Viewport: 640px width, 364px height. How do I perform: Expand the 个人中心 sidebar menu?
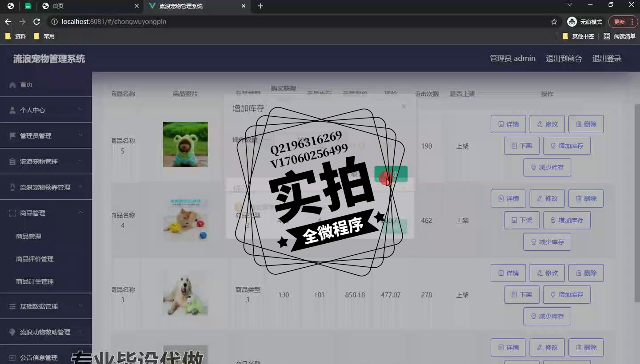[46, 110]
